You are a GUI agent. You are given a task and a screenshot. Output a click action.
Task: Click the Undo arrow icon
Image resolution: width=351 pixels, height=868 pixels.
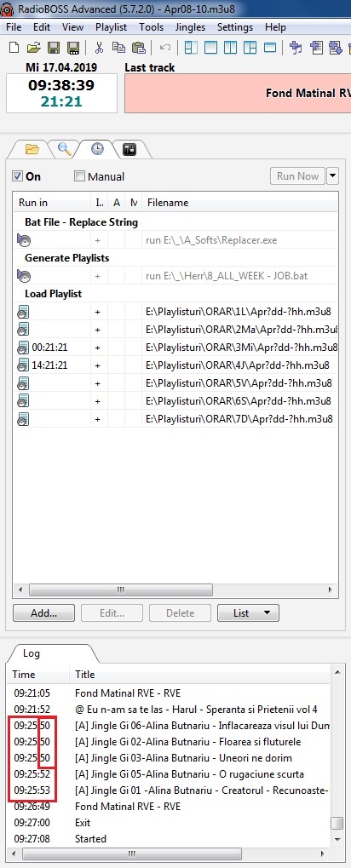164,49
